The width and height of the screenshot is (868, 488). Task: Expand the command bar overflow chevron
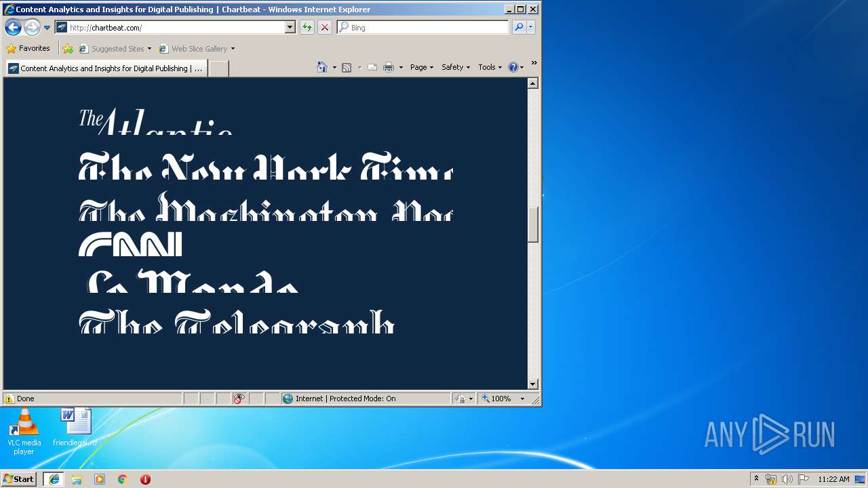[x=534, y=63]
